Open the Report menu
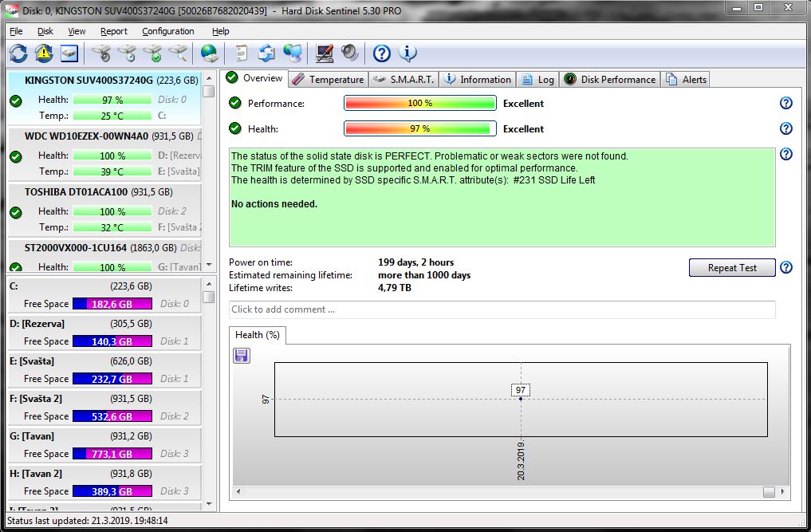 tap(114, 31)
